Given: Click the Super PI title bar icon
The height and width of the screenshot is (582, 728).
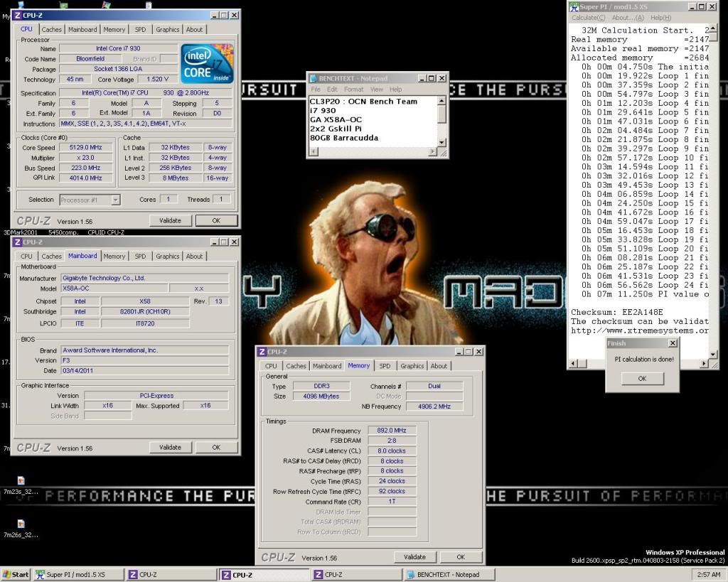Looking at the screenshot, I should [x=574, y=6].
